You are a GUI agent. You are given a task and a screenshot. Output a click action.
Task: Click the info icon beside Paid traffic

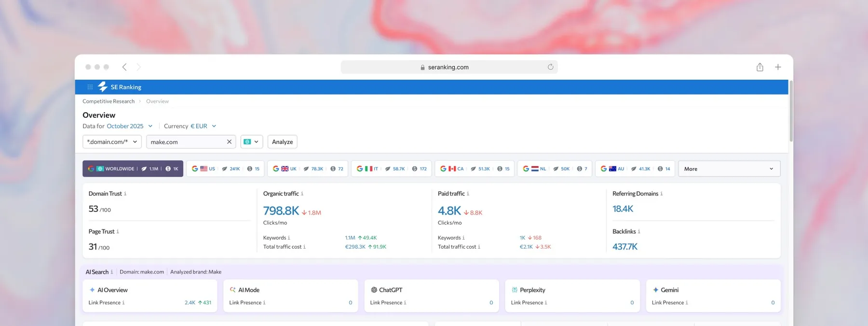coord(468,194)
